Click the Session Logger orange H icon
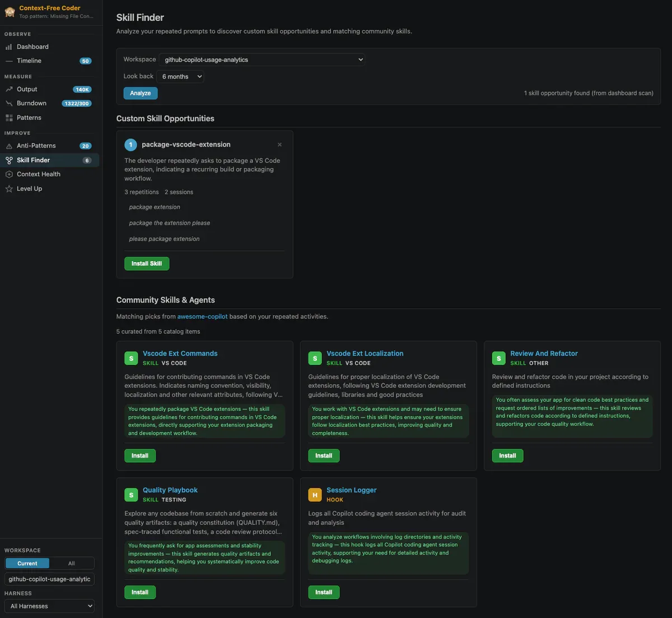Screen dimensions: 672x618 point(315,495)
